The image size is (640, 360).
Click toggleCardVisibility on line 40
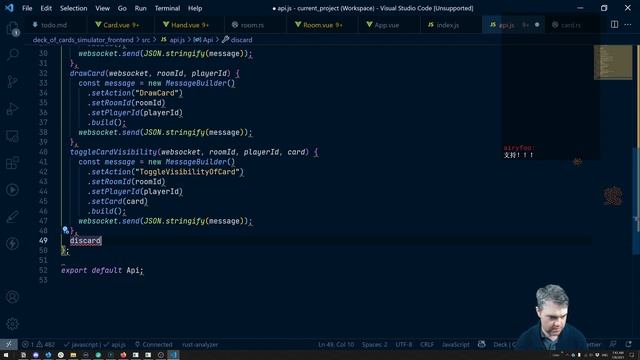[113, 152]
